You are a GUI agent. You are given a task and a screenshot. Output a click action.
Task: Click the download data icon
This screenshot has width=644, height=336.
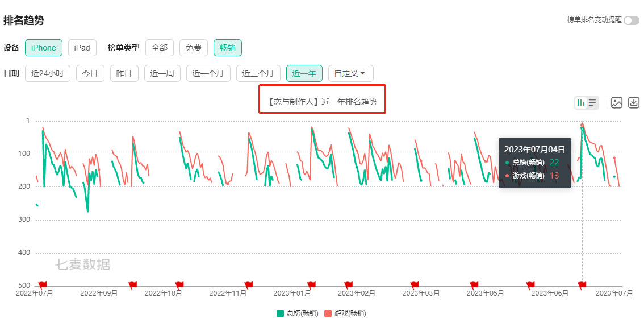click(x=634, y=103)
